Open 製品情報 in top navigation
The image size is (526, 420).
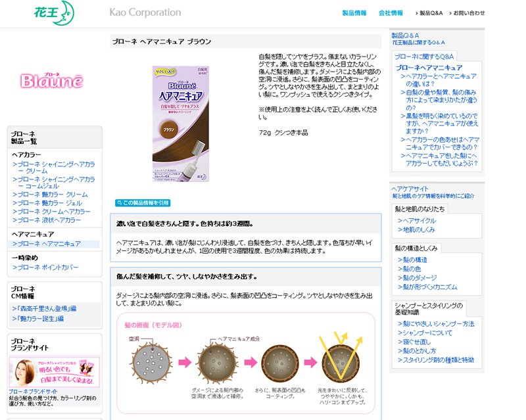[354, 13]
